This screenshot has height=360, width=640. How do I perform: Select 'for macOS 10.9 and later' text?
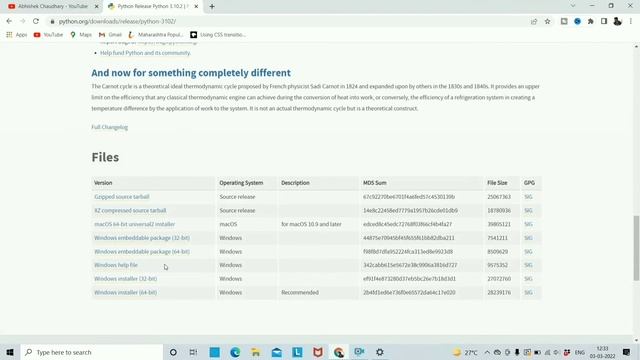point(311,224)
